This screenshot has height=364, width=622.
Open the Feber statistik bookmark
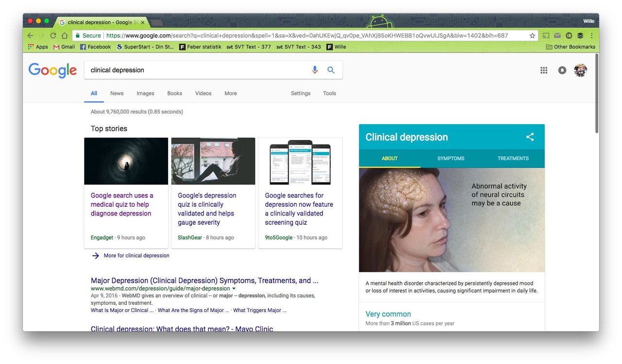(x=200, y=47)
